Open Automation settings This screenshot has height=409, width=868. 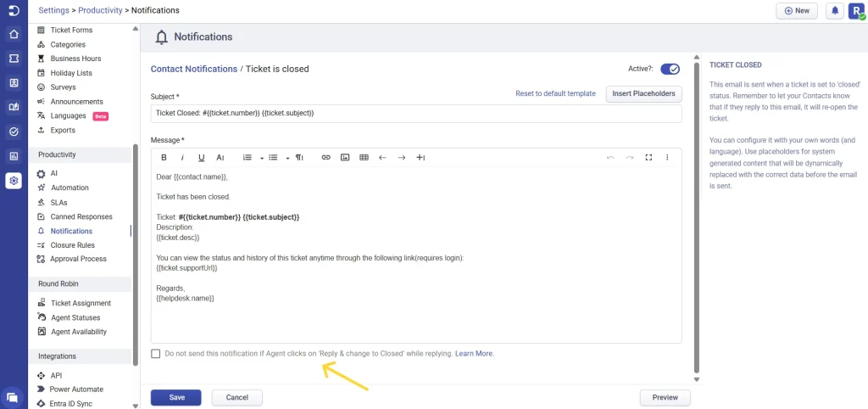70,188
